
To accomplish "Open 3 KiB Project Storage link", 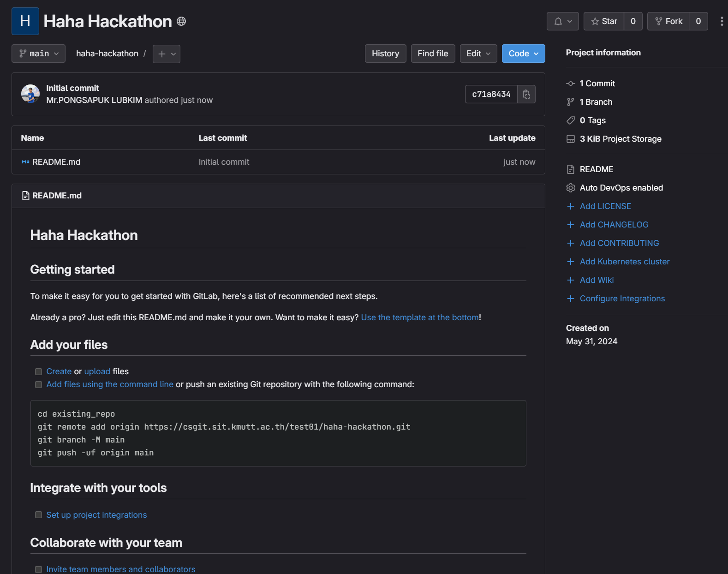I will point(621,139).
